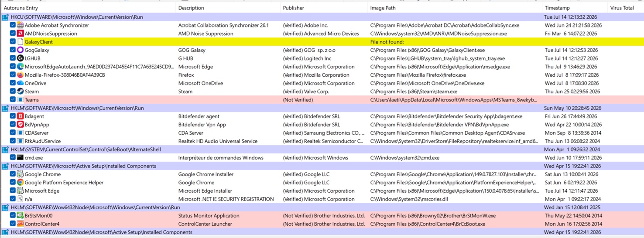Disable the BrStsMon00 checkbox

(13, 216)
